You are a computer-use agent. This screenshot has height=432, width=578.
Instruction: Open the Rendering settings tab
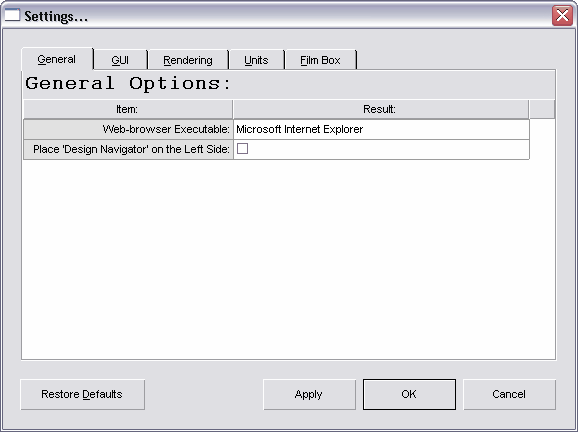pyautogui.click(x=188, y=60)
